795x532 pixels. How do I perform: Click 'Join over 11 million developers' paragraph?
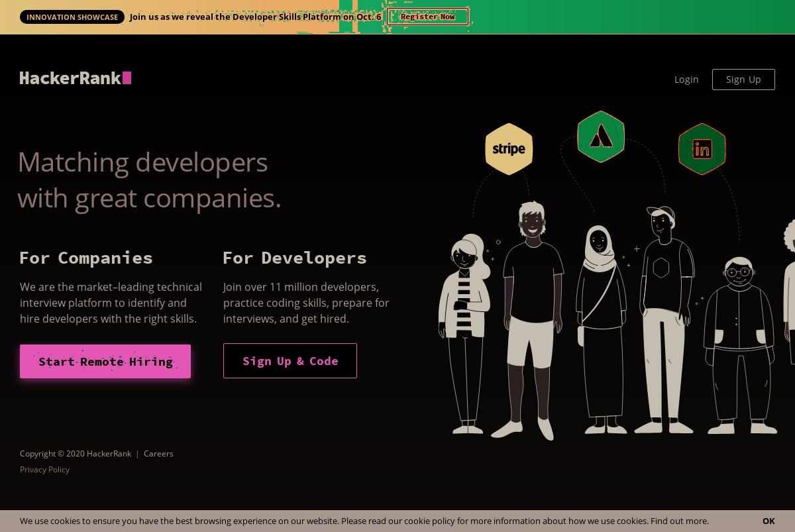[306, 303]
